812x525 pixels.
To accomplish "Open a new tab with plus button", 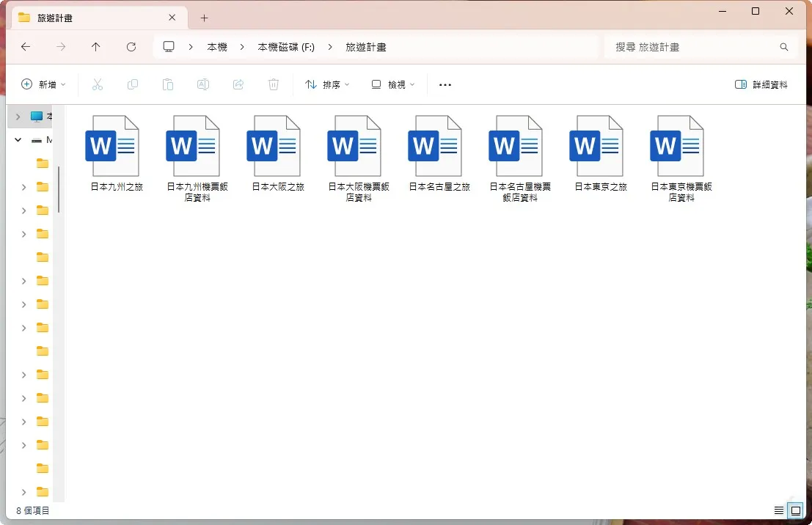I will (204, 18).
